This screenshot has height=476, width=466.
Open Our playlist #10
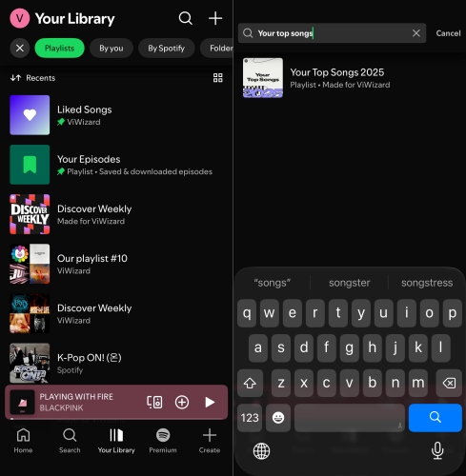[116, 264]
